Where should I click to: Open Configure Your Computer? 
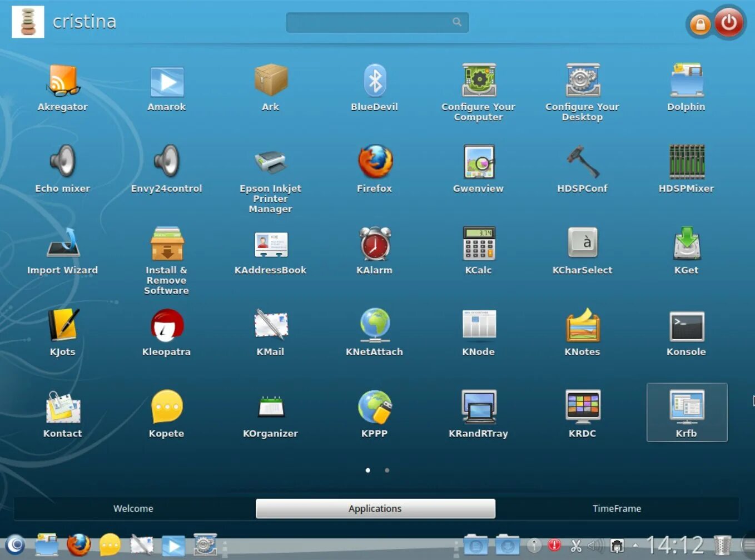479,92
